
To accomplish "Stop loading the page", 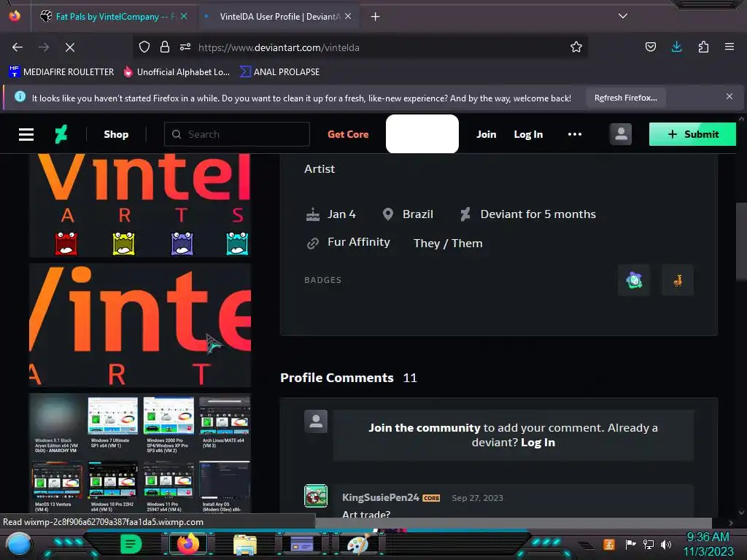I will point(70,47).
